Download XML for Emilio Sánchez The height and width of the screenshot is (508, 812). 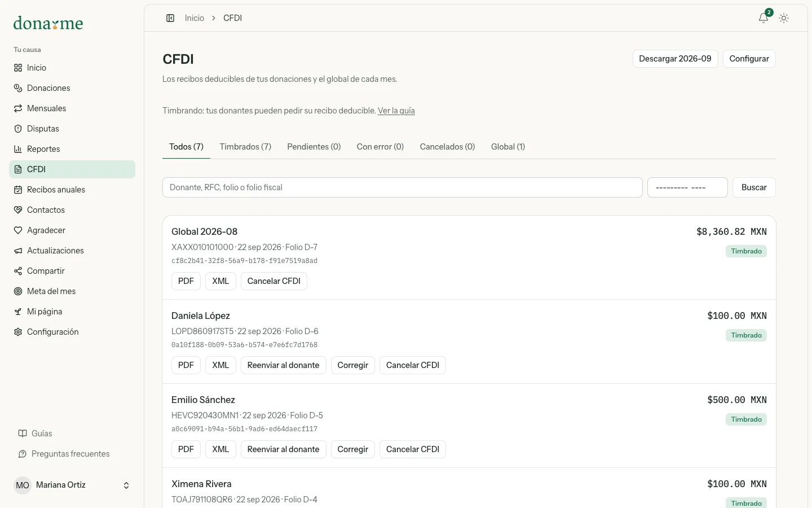pyautogui.click(x=220, y=449)
